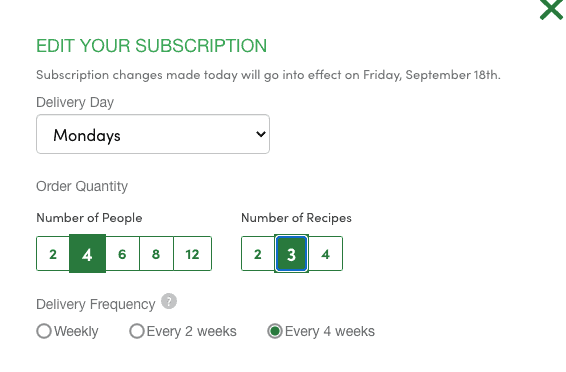
Task: Click the Every 2 weeks label text
Action: tap(192, 331)
